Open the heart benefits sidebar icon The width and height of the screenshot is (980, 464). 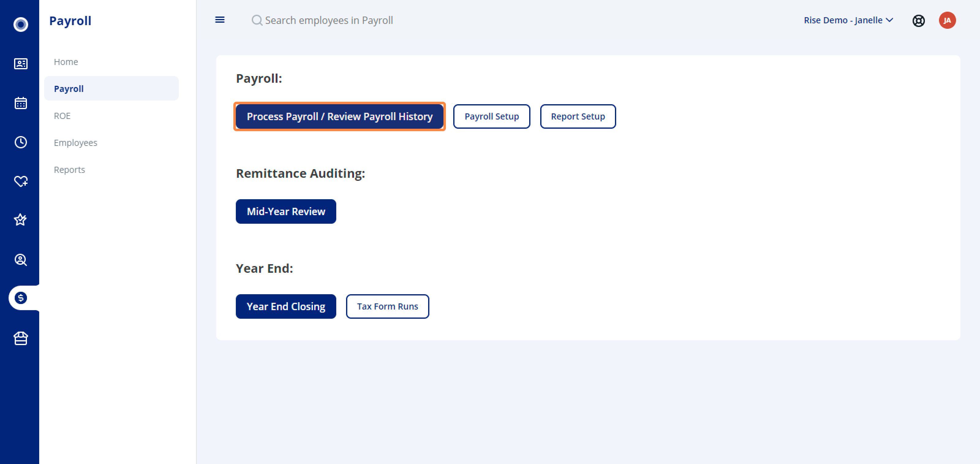click(x=21, y=181)
